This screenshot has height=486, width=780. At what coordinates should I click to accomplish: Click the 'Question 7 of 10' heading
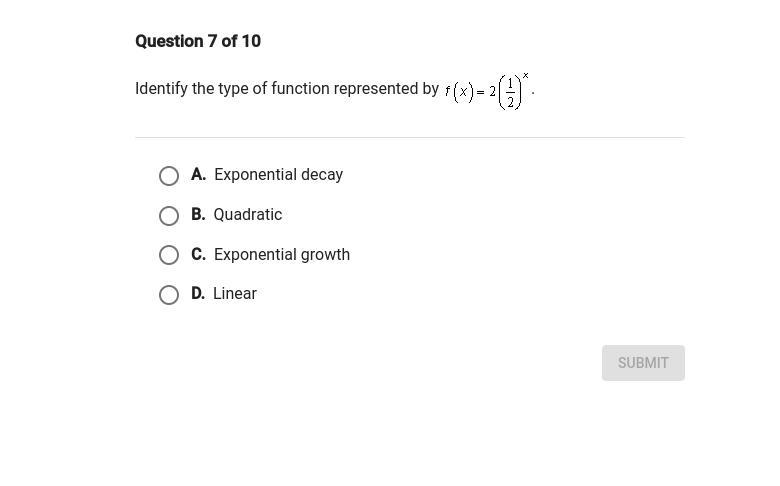point(198,41)
